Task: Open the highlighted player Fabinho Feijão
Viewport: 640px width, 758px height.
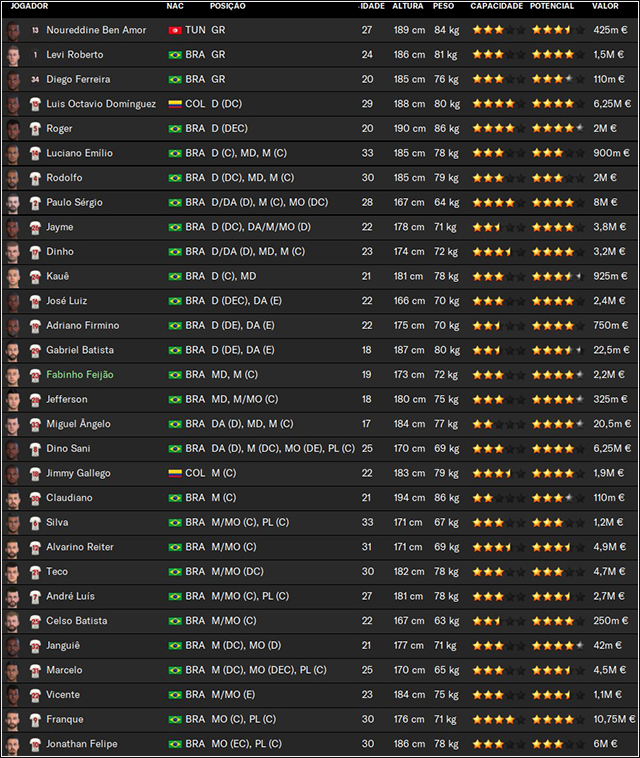Action: (80, 375)
